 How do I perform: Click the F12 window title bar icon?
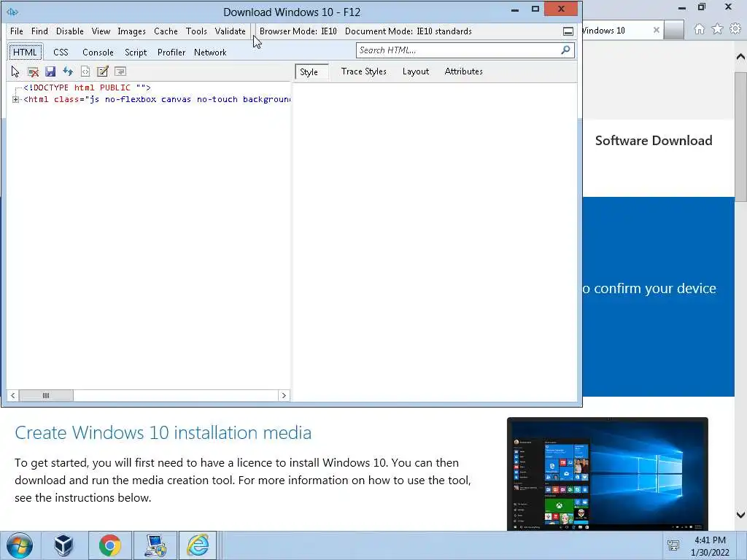pos(12,12)
